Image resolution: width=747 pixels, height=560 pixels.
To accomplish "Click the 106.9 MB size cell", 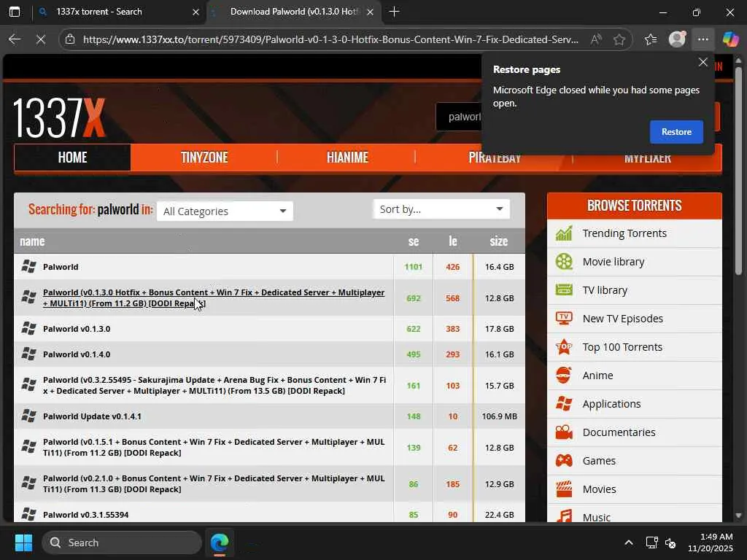I will [499, 416].
